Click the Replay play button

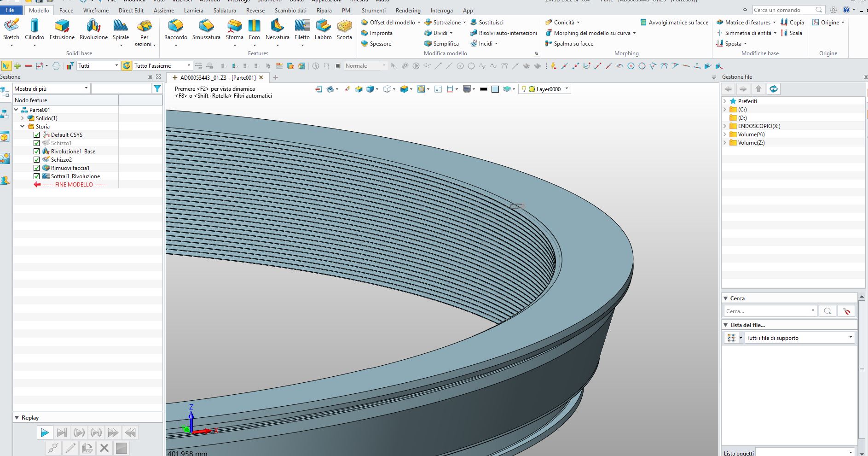(x=45, y=433)
